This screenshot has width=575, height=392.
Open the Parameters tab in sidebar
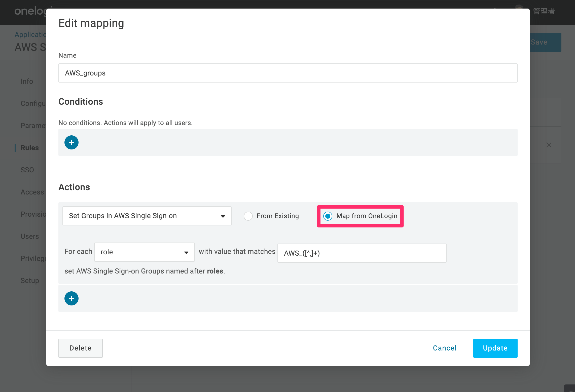(33, 126)
